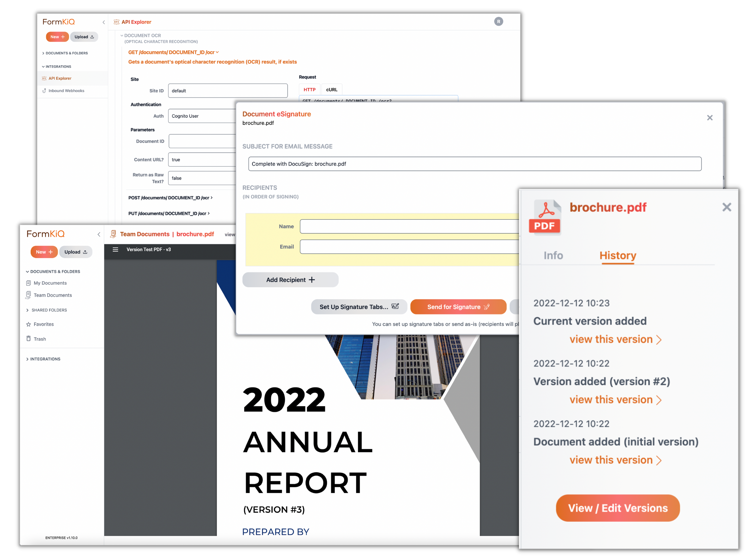Screen dimensions: 747x560
Task: Select the Info tab for brochure.pdf
Action: pos(553,255)
